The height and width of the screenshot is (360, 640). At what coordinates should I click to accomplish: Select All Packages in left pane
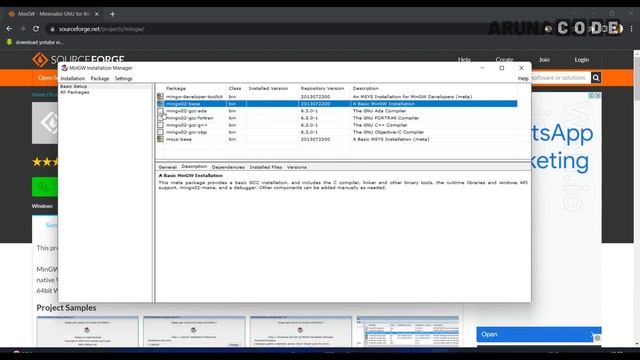pyautogui.click(x=75, y=92)
